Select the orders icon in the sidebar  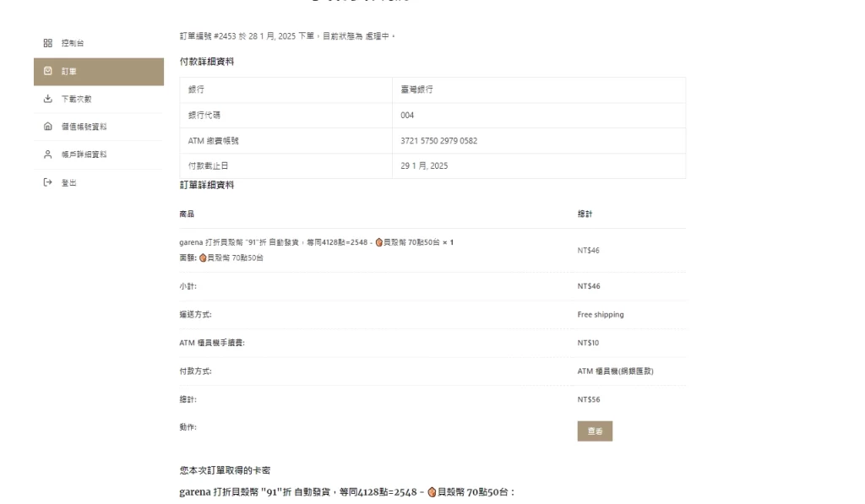coord(46,71)
